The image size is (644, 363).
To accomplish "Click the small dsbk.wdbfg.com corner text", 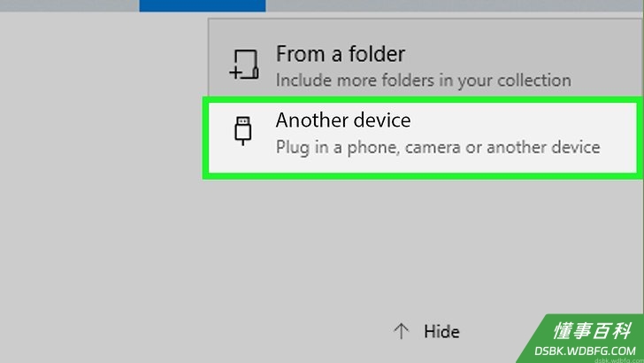I will pos(618,360).
